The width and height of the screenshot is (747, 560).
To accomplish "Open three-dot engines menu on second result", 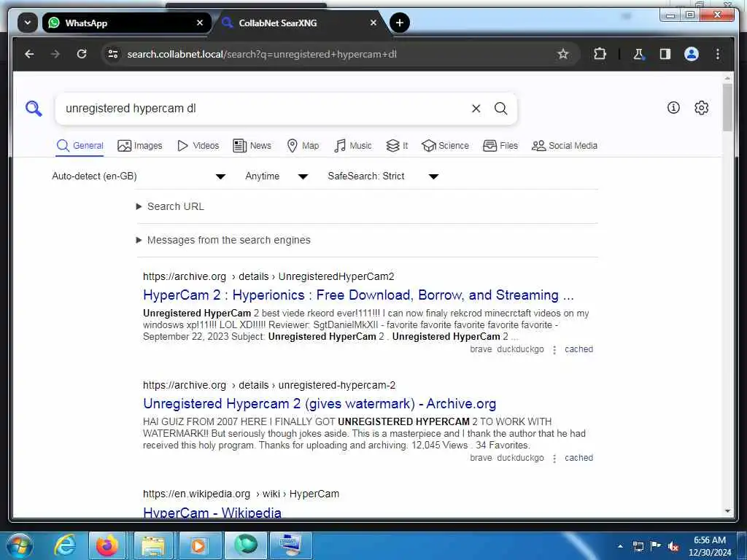I will point(554,459).
